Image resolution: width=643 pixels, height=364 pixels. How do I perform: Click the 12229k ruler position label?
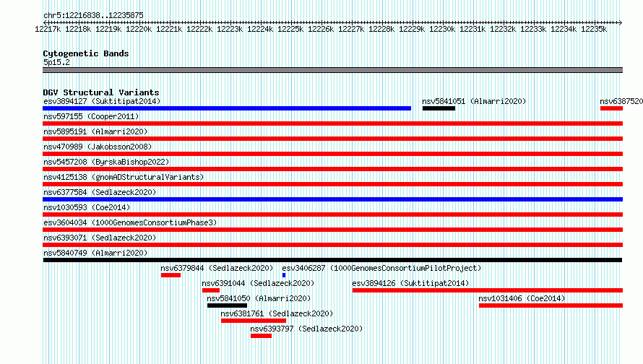pos(412,30)
